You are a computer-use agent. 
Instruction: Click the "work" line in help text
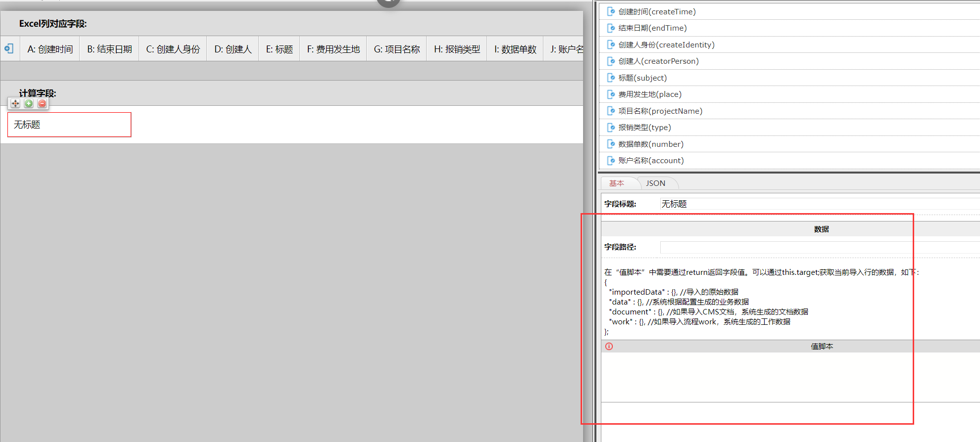(x=700, y=322)
